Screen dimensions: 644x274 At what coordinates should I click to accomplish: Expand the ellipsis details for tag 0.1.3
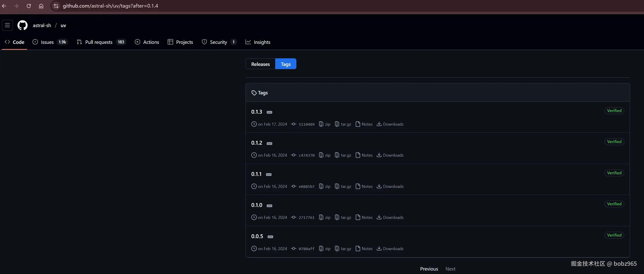269,112
